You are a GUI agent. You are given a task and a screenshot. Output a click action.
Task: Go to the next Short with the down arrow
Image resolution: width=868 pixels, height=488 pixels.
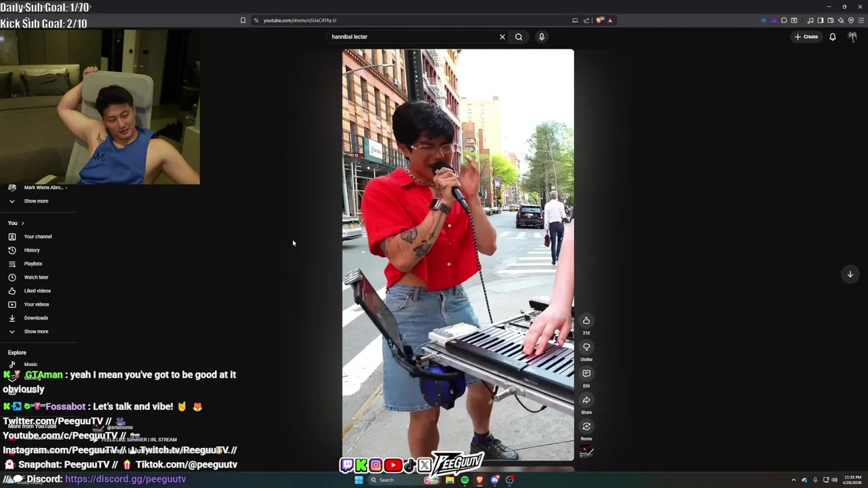[x=850, y=274]
